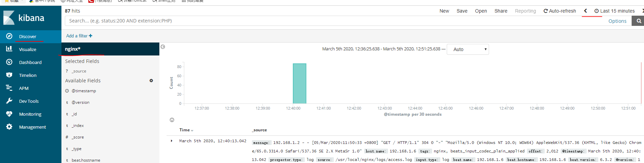Open the nginx* index pattern selector
The width and height of the screenshot is (644, 163).
(110, 49)
